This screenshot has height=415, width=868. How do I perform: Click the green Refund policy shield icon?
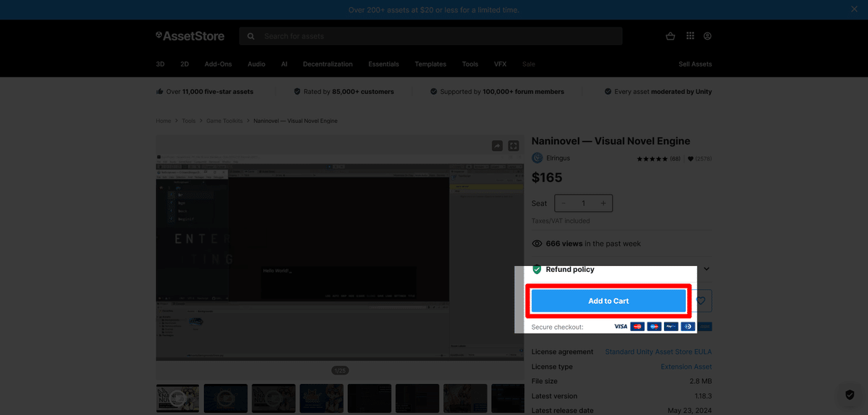pos(537,269)
